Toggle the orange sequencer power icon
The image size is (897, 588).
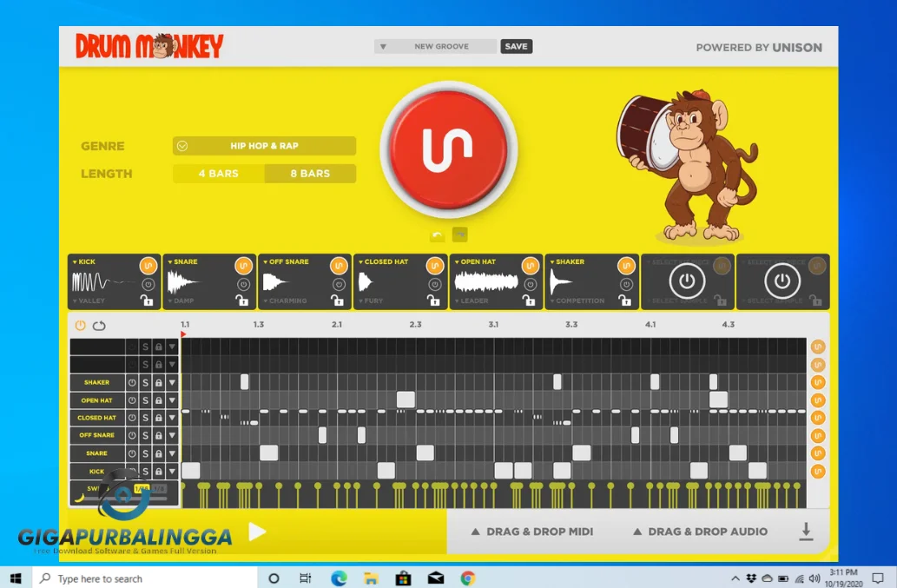[80, 326]
